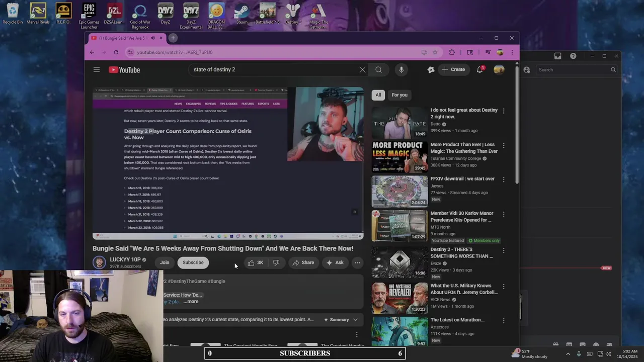The image size is (644, 362).
Task: Open the Create button
Action: pos(453,69)
